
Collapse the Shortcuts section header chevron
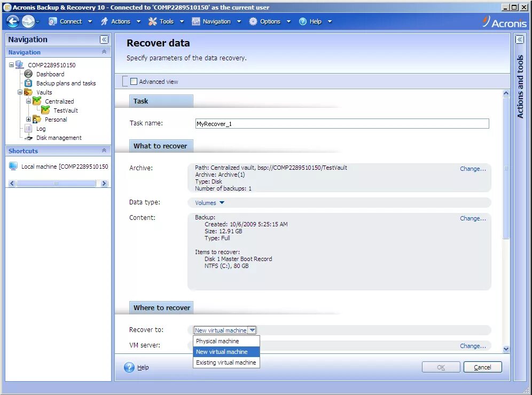coord(104,151)
